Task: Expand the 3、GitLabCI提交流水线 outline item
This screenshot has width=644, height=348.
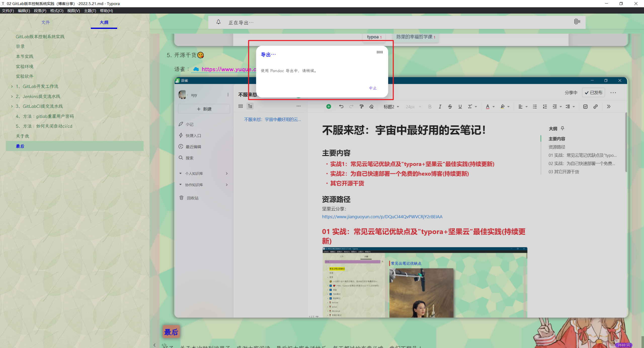Action: [12, 106]
